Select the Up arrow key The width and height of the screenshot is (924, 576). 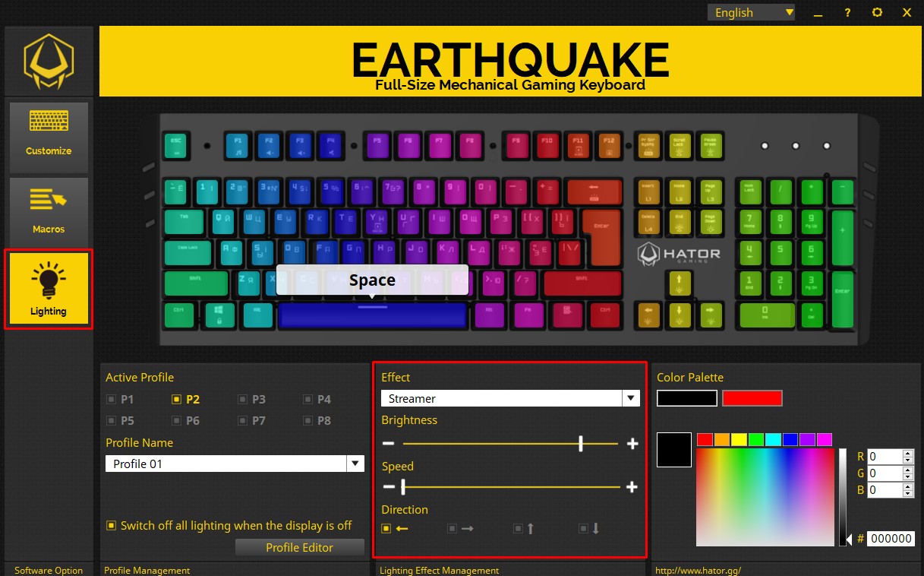pyautogui.click(x=679, y=283)
